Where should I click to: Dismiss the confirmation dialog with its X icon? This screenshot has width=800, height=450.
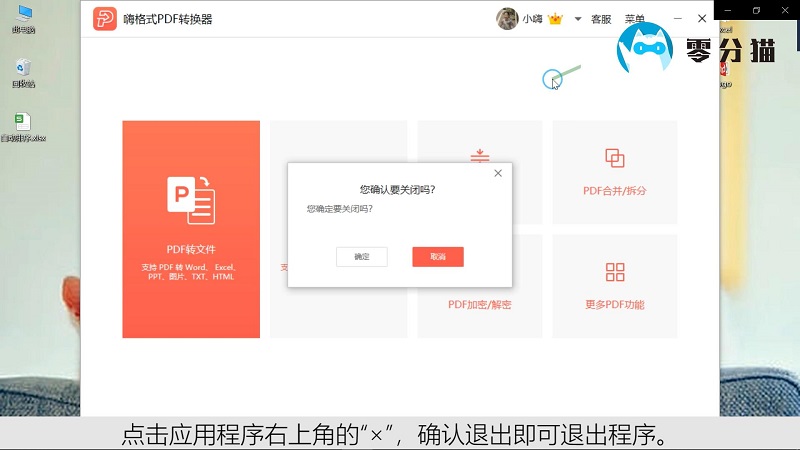pyautogui.click(x=498, y=173)
